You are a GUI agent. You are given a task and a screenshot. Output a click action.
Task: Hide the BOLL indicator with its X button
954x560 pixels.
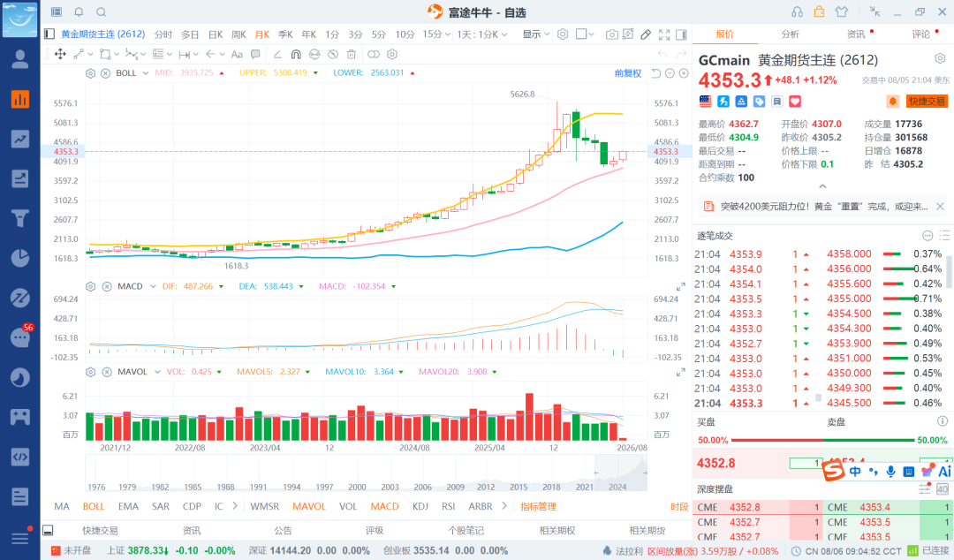(105, 73)
